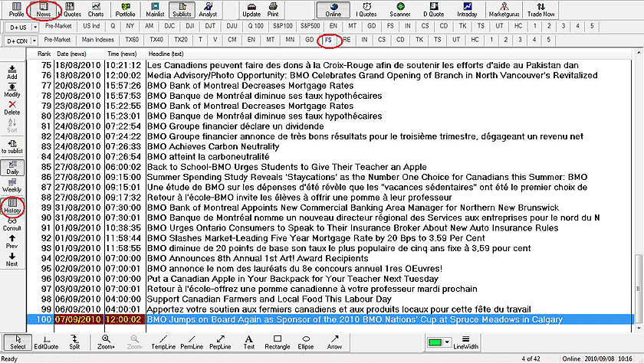The height and width of the screenshot is (363, 644).
Task: Click the Date (news) column header
Action: click(x=71, y=54)
